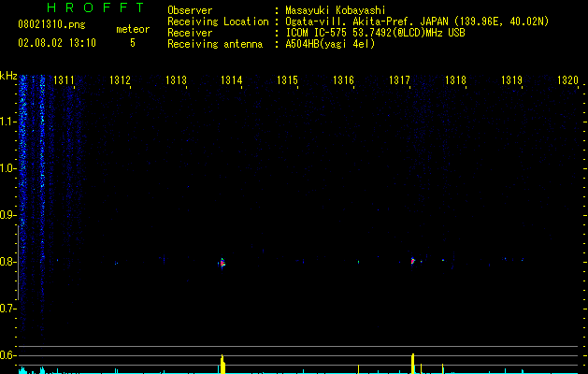Image resolution: width=588 pixels, height=374 pixels.
Task: Click the 1312 time axis label
Action: point(120,80)
